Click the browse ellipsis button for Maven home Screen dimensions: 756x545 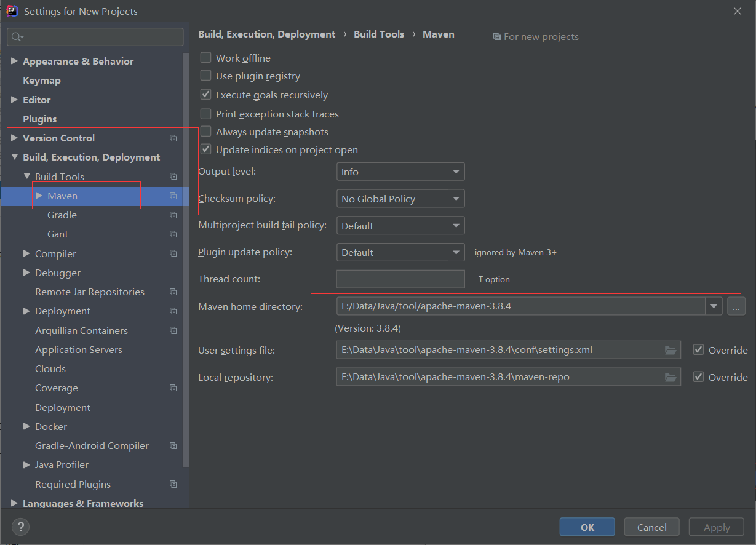[x=736, y=306]
